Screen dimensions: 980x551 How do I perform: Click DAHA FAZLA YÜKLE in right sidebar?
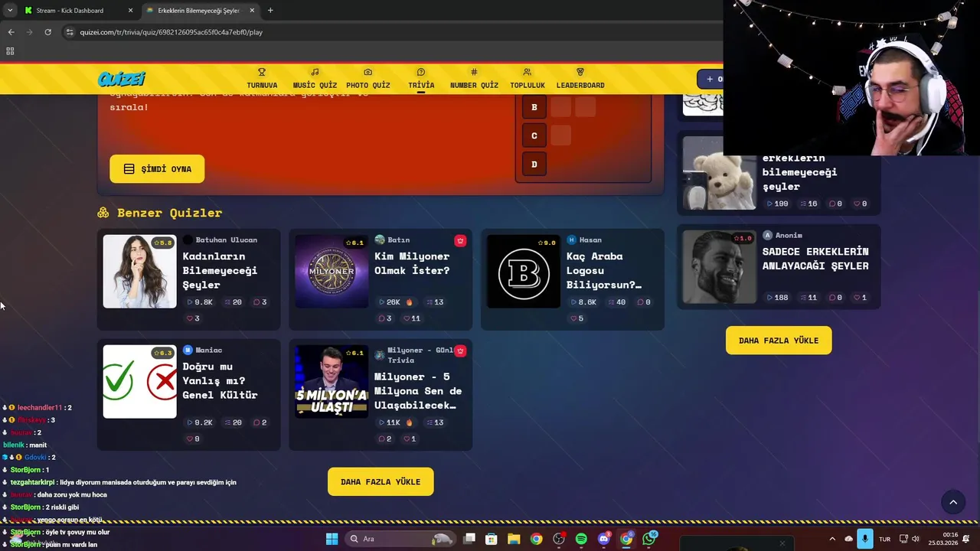(x=779, y=341)
